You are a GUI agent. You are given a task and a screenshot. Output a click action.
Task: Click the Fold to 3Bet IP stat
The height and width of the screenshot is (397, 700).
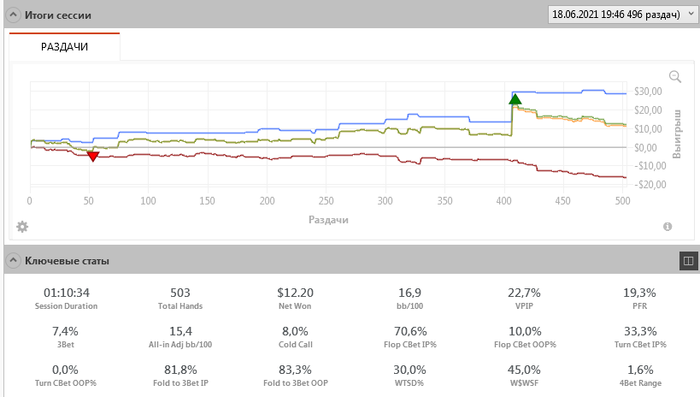pos(180,376)
